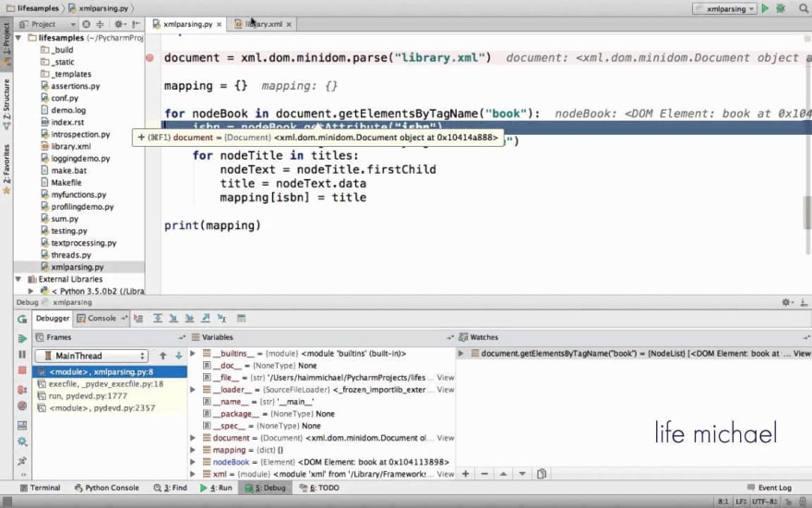Expand the mapping variable

193,450
